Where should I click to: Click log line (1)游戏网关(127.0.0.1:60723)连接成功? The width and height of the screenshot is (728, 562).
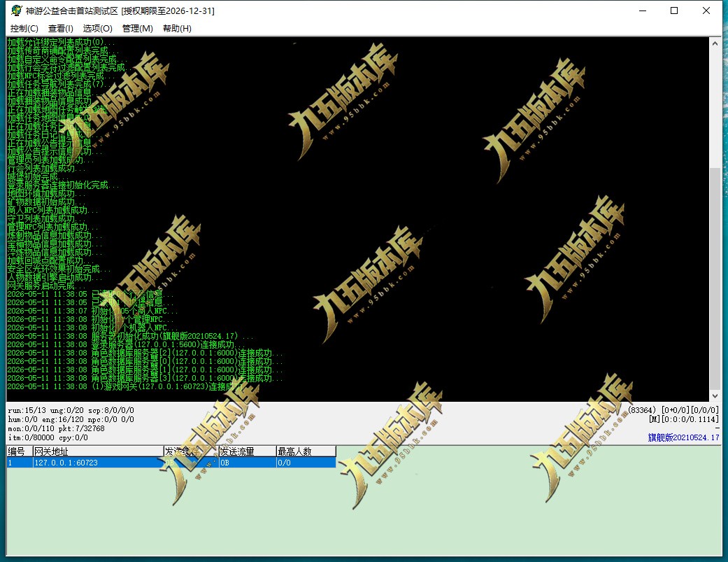126,386
